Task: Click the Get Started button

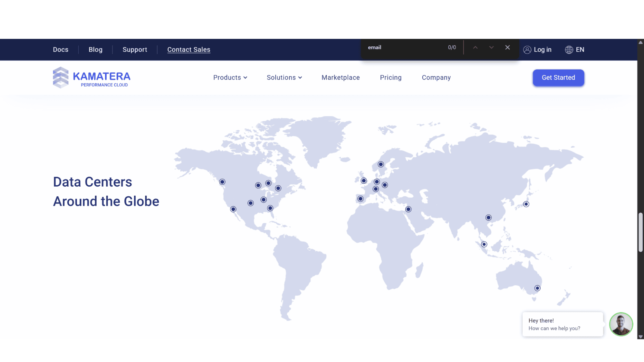Action: point(558,78)
